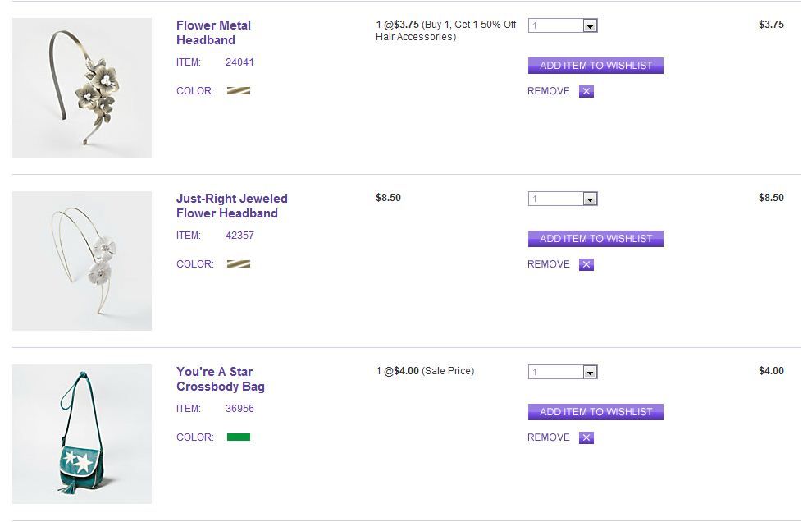This screenshot has height=522, width=812.
Task: Click X icon for Just-Right Jeweled Flower Headband
Action: 586,264
